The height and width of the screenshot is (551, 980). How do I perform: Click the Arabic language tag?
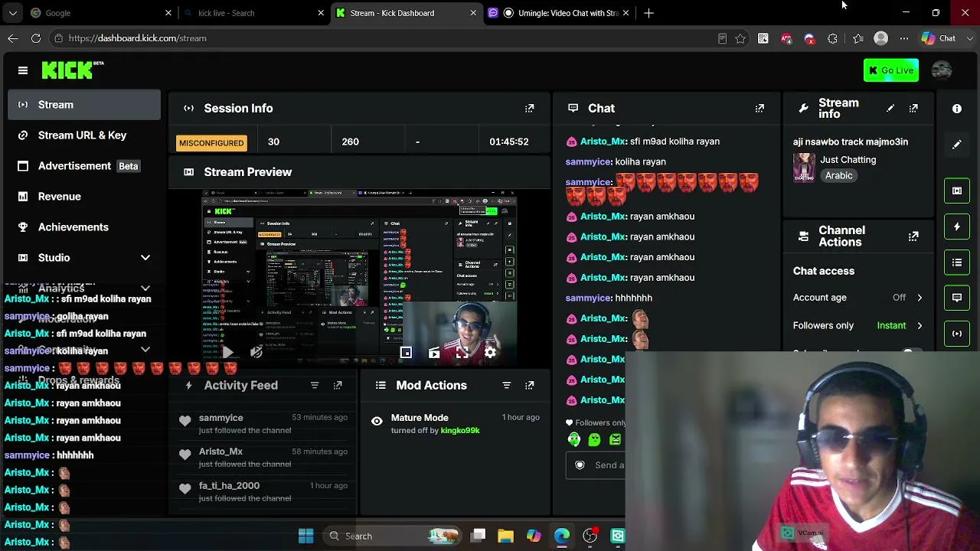[x=839, y=176]
